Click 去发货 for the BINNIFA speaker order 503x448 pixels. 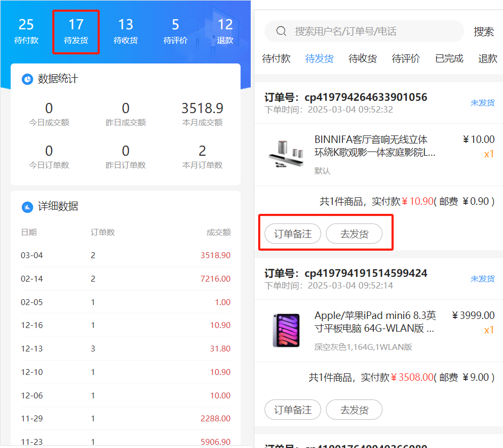pos(354,234)
